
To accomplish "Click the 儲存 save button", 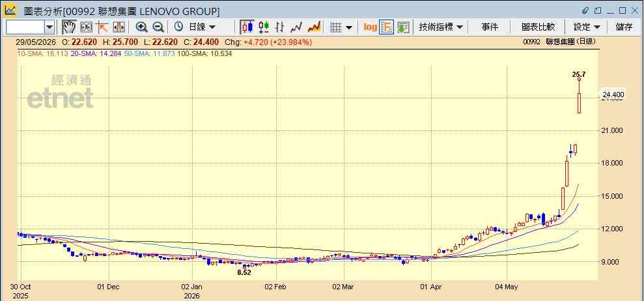I will 624,27.
